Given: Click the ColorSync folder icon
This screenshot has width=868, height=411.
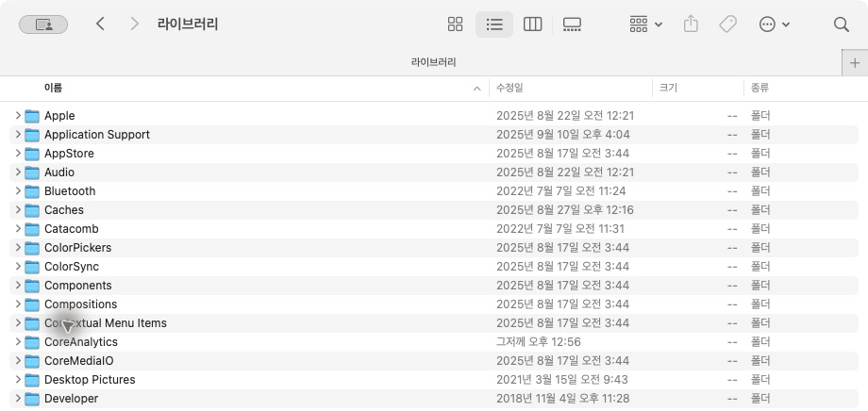Looking at the screenshot, I should click(x=32, y=267).
